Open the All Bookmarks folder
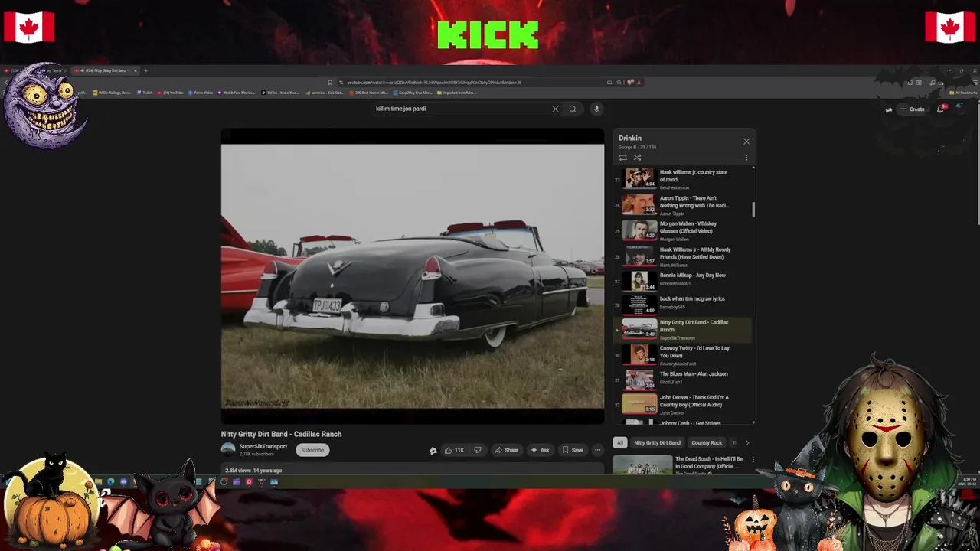 click(963, 93)
